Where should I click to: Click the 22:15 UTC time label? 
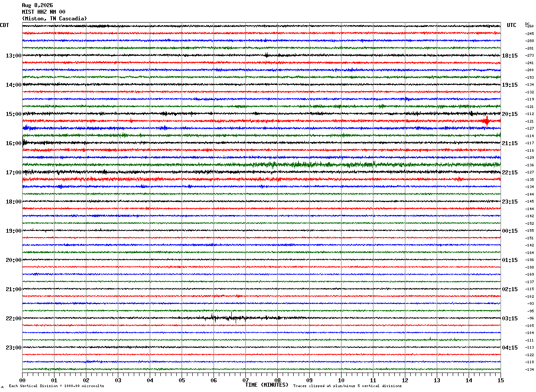pos(510,172)
